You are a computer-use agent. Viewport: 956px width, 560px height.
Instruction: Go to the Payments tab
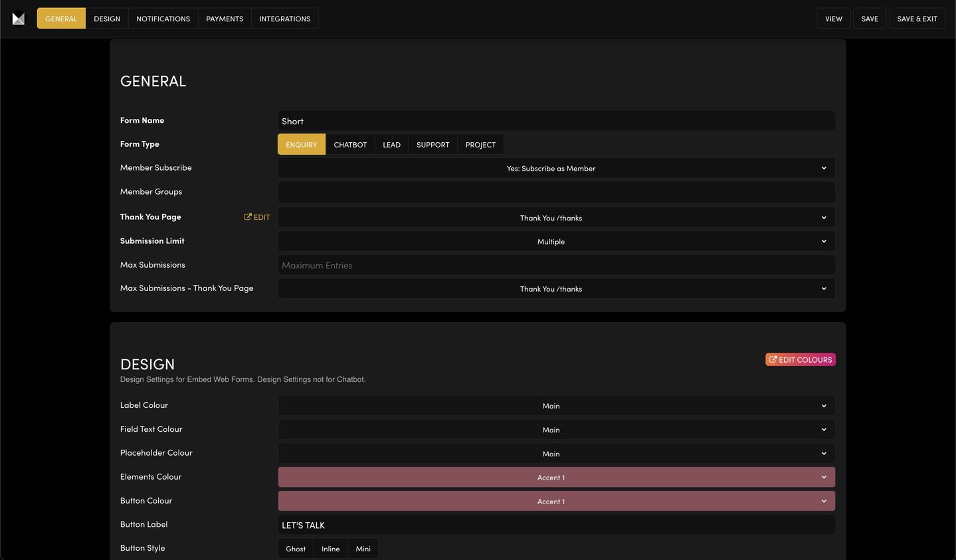[x=225, y=19]
